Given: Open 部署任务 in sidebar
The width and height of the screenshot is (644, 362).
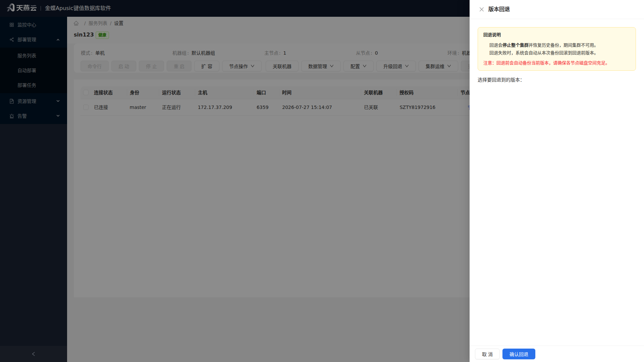Looking at the screenshot, I should (34, 85).
